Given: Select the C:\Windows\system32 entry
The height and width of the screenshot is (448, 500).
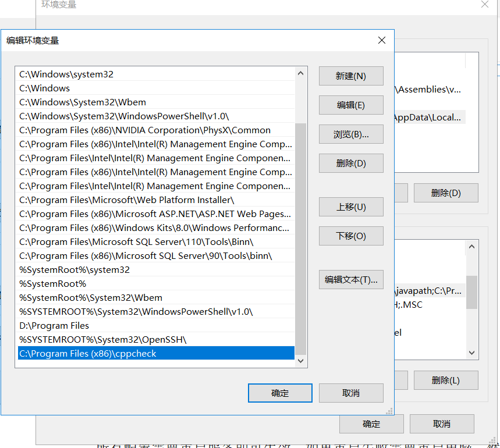Looking at the screenshot, I should 155,74.
